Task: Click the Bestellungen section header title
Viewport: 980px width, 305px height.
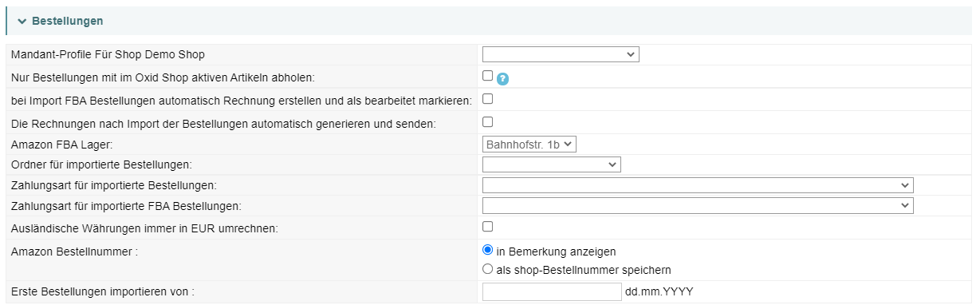Action: [68, 21]
